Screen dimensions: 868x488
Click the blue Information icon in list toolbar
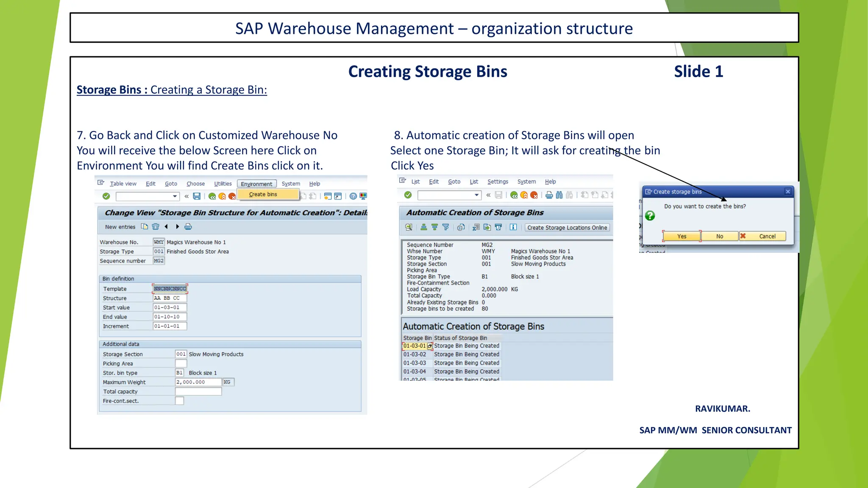513,227
